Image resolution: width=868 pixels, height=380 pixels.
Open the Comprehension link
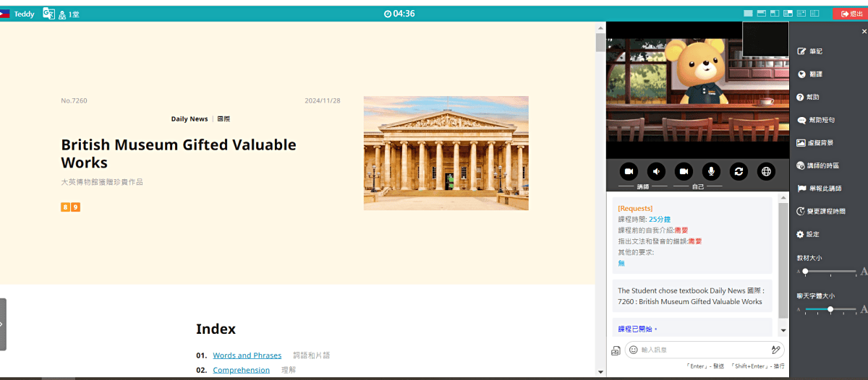click(241, 370)
